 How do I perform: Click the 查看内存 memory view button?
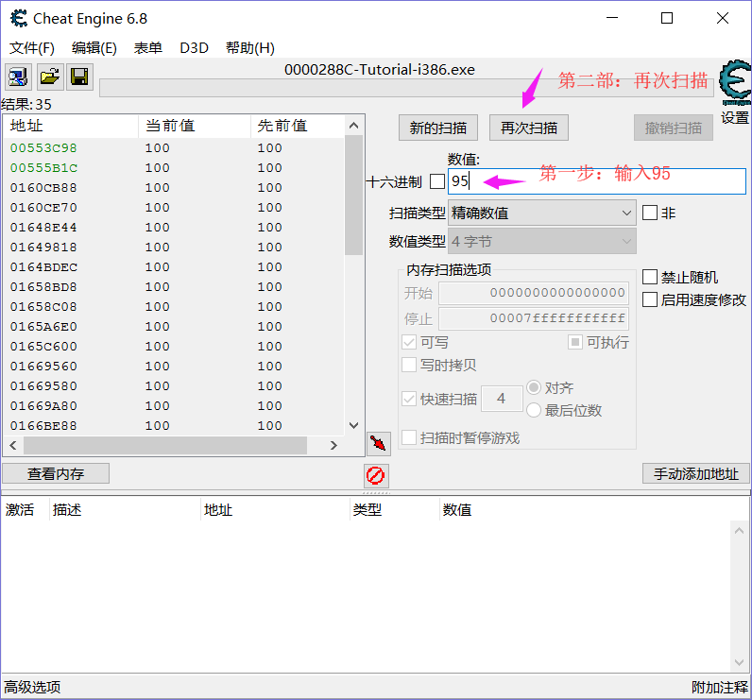point(56,473)
